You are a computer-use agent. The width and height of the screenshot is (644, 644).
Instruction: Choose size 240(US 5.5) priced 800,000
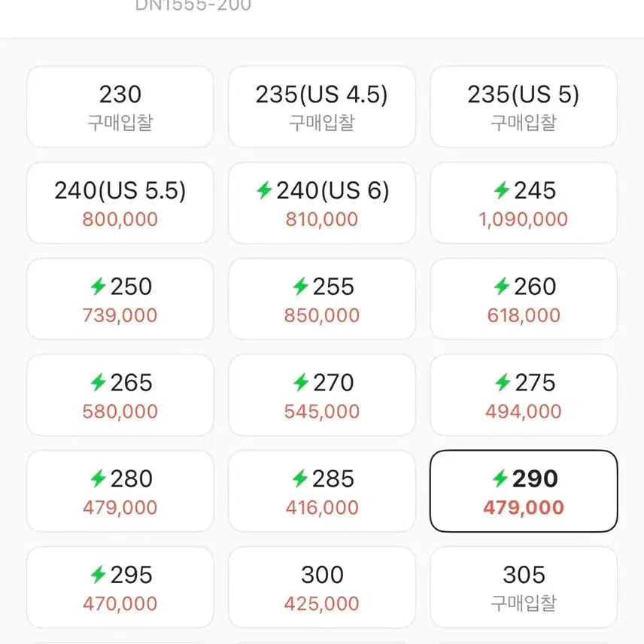120,202
